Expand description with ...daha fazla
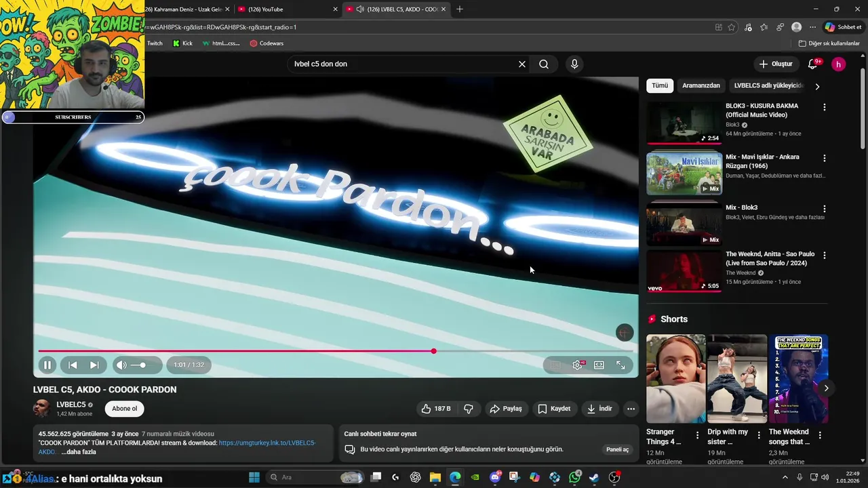This screenshot has width=868, height=488. [x=79, y=452]
